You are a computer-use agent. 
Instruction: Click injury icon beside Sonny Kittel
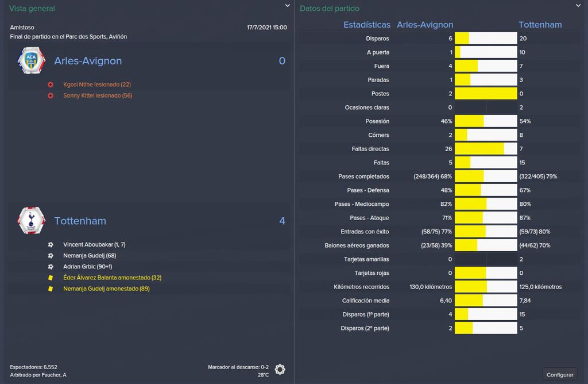[x=51, y=96]
